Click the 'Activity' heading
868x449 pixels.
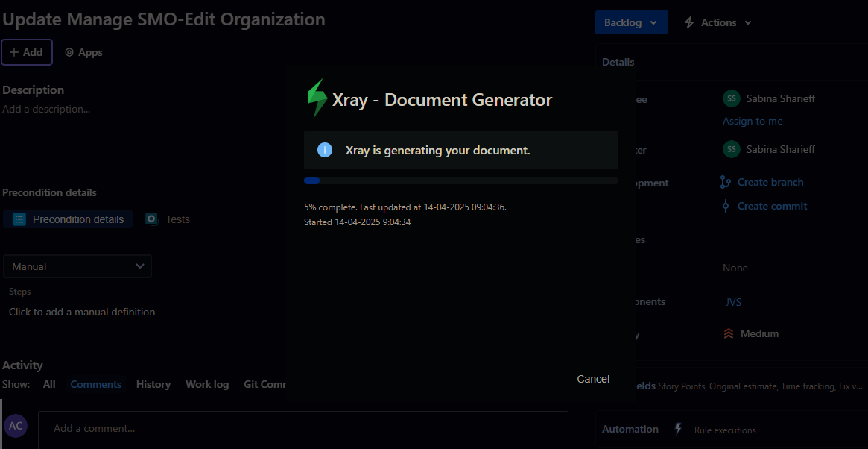pyautogui.click(x=22, y=365)
